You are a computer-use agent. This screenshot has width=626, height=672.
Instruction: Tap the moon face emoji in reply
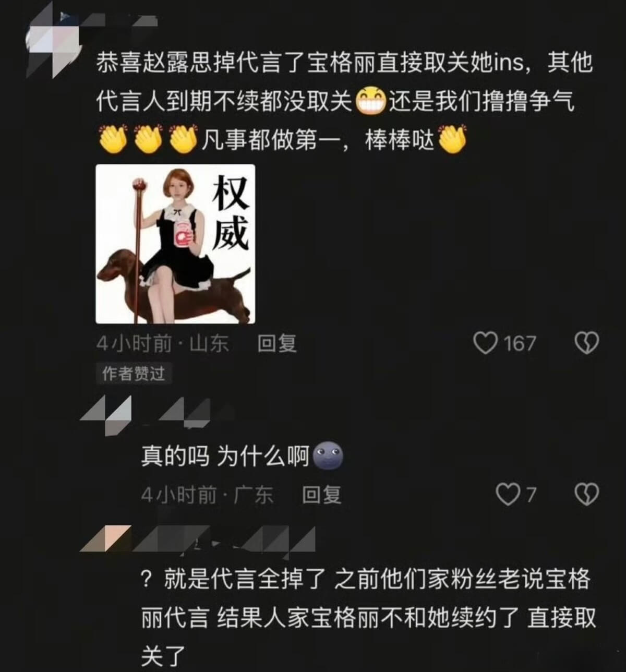click(328, 455)
